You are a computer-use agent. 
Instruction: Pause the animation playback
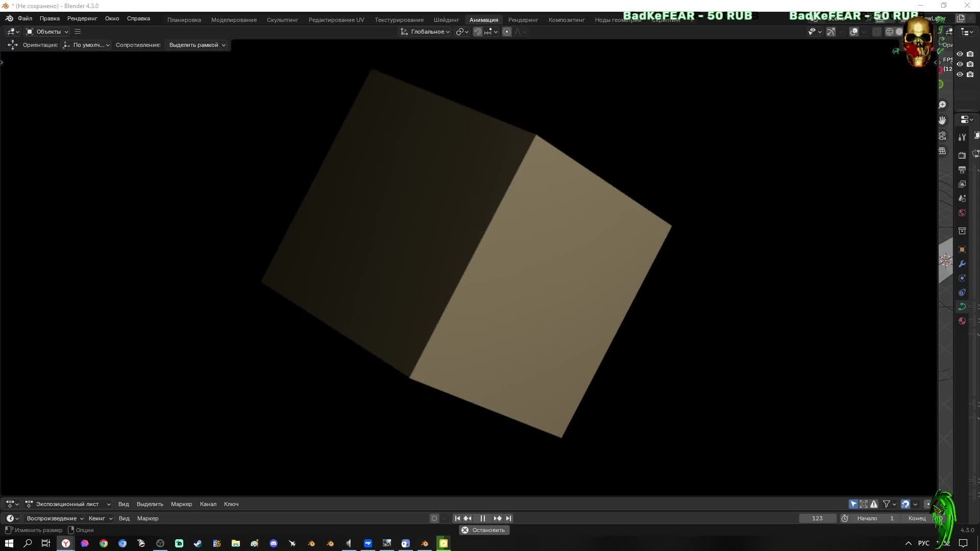tap(482, 518)
